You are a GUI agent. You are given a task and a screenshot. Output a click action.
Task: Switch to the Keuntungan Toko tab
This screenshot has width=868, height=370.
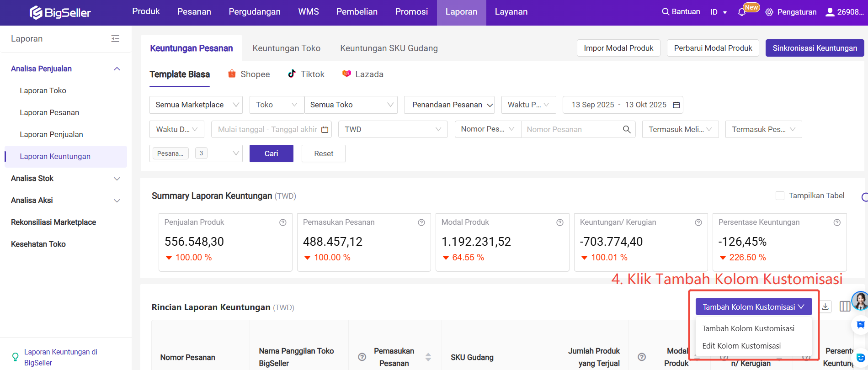point(286,48)
